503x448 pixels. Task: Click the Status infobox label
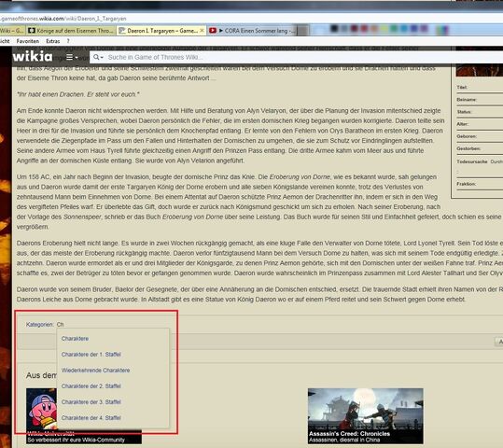(464, 112)
